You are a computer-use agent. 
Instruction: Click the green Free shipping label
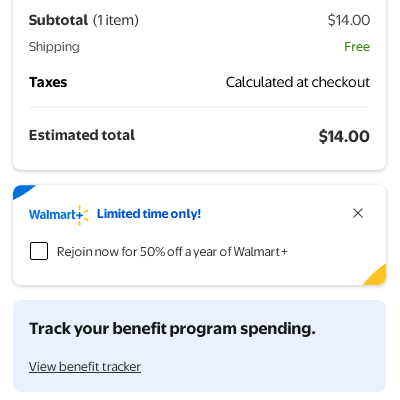coord(357,47)
